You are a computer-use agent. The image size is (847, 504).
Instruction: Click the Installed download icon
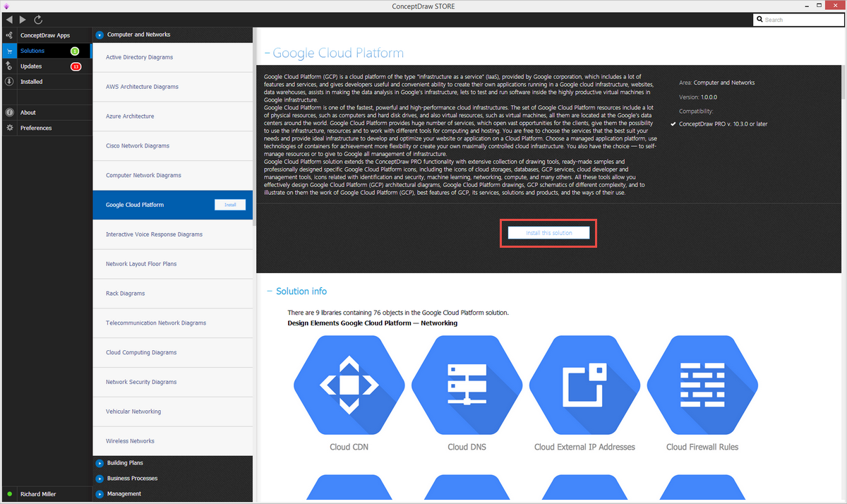pyautogui.click(x=8, y=82)
